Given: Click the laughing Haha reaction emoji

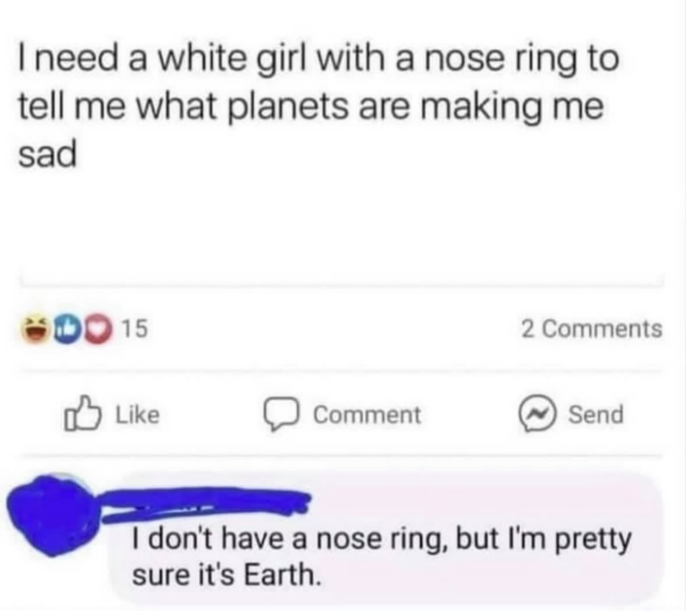Looking at the screenshot, I should click(x=34, y=329).
